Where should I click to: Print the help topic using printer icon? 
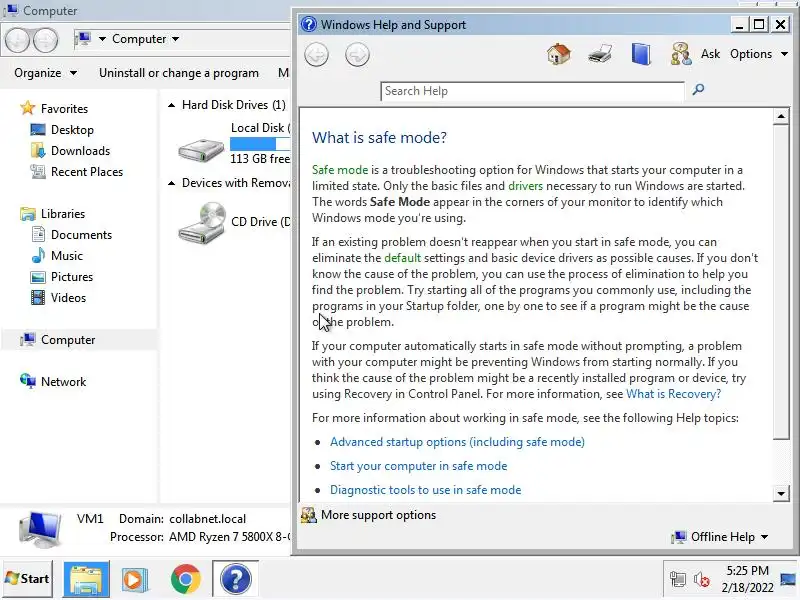[x=600, y=54]
